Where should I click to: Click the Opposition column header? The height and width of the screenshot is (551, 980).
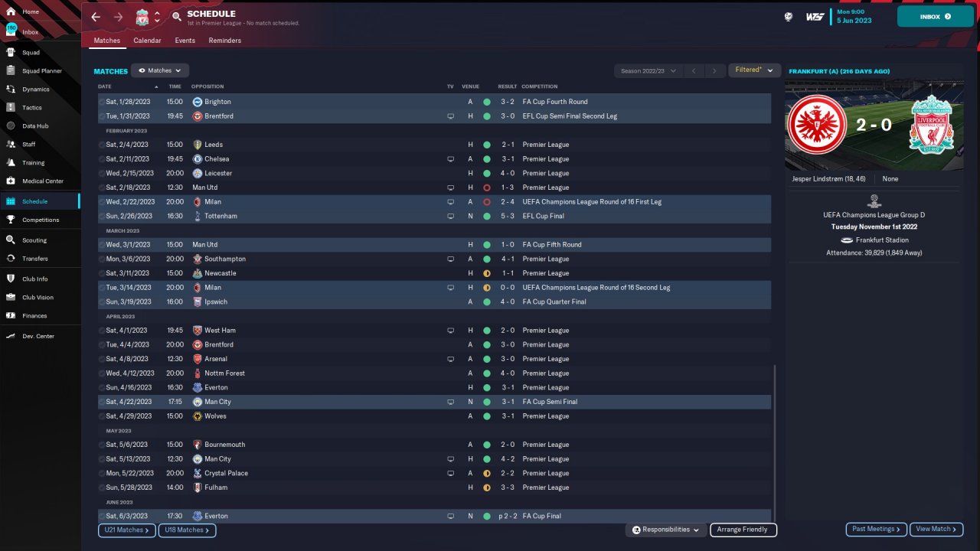click(207, 86)
